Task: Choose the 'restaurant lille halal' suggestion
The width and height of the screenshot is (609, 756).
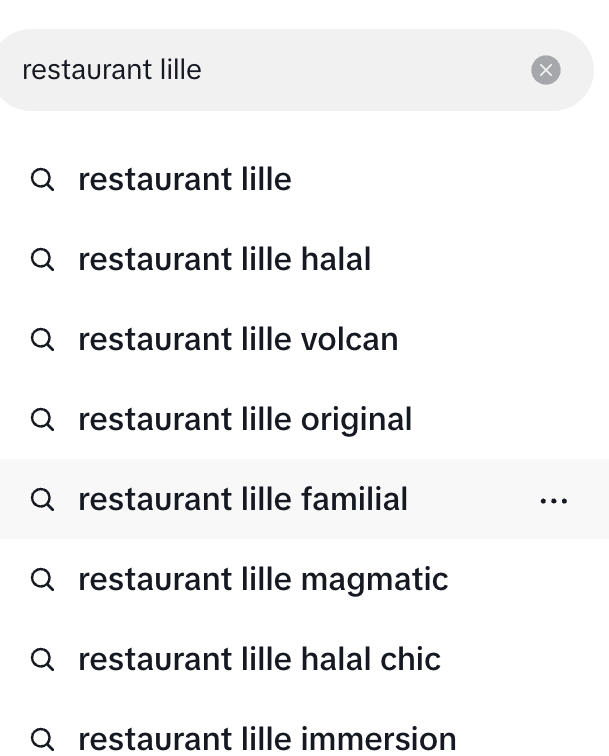Action: pos(224,260)
